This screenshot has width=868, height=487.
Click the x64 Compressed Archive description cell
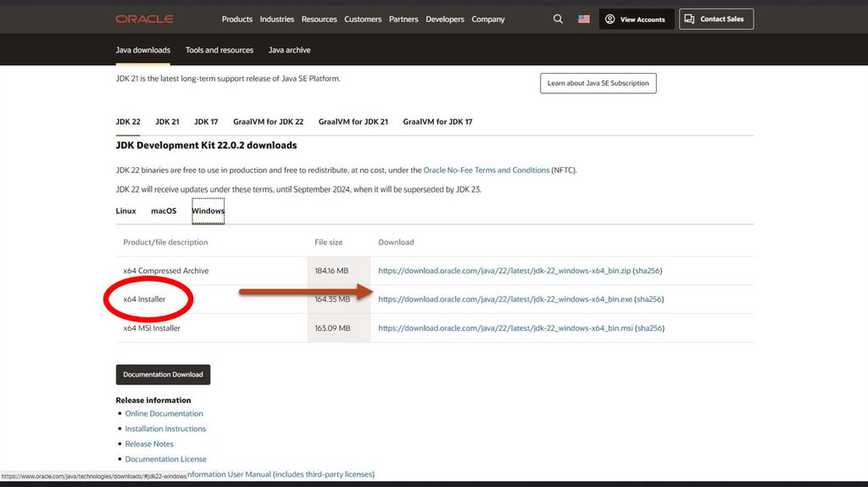point(165,271)
